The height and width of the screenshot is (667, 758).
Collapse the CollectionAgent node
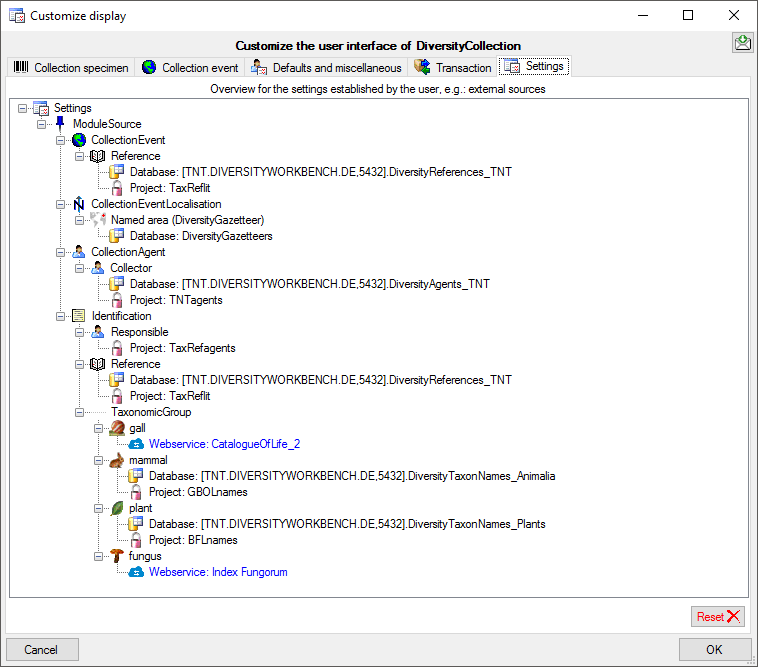pos(60,252)
